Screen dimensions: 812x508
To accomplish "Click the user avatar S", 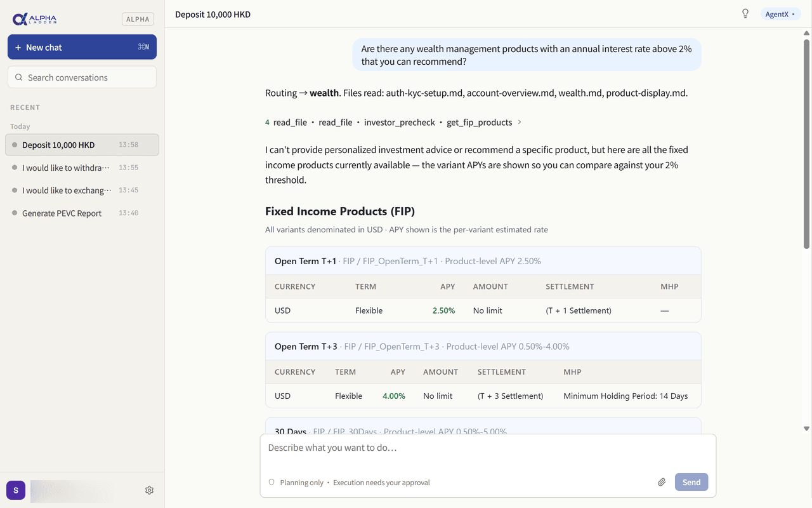I will coord(16,490).
